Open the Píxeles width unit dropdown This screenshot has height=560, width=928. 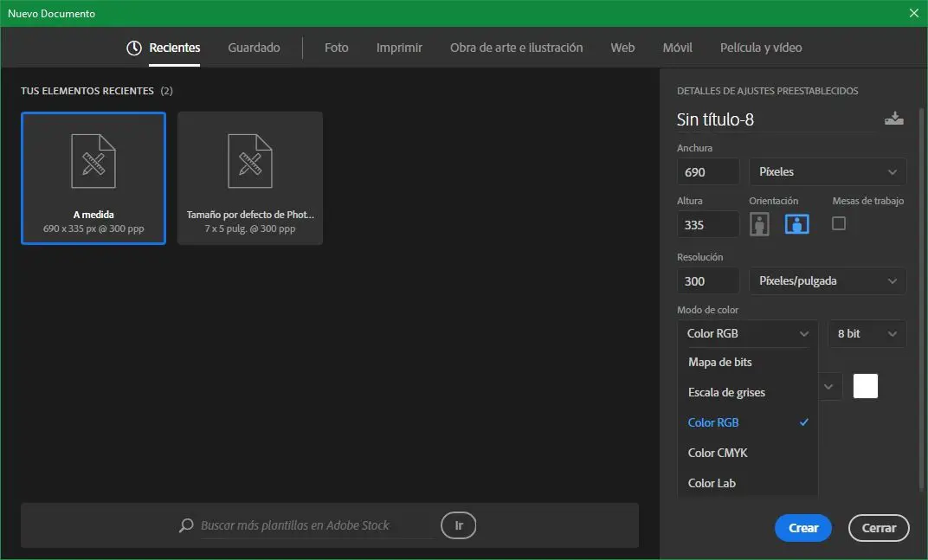tap(828, 171)
